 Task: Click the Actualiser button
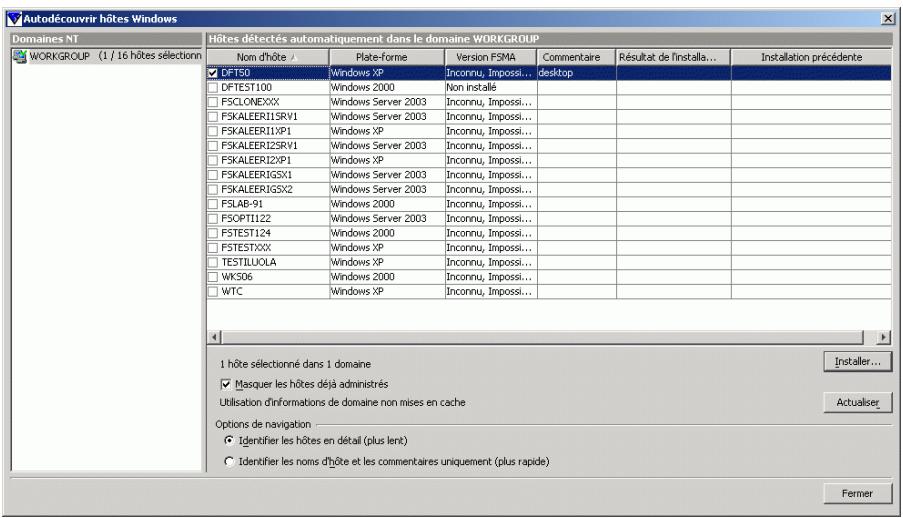(x=858, y=402)
